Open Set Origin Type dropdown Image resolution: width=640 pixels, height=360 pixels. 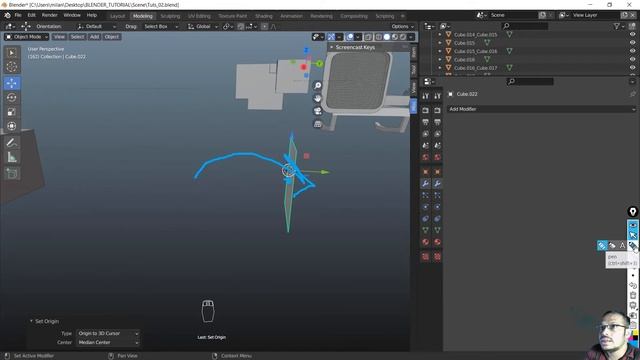[x=108, y=333]
